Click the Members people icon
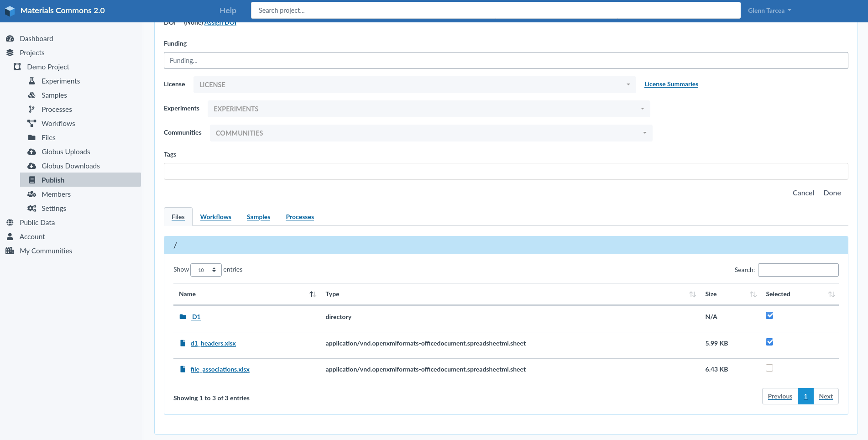This screenshot has height=440, width=868. (x=32, y=194)
